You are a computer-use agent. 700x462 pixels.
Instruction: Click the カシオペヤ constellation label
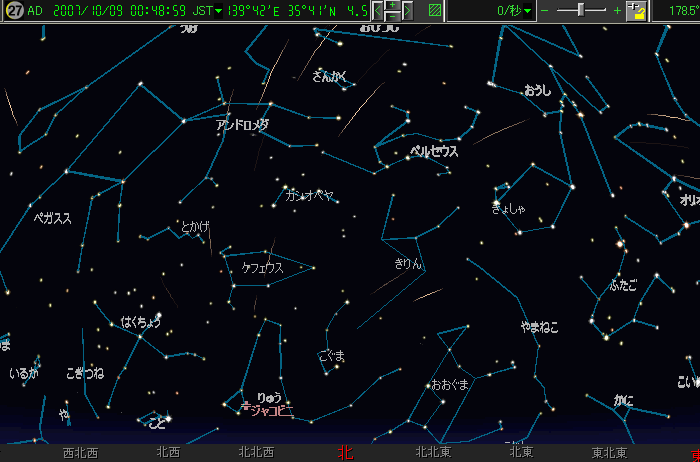point(309,194)
